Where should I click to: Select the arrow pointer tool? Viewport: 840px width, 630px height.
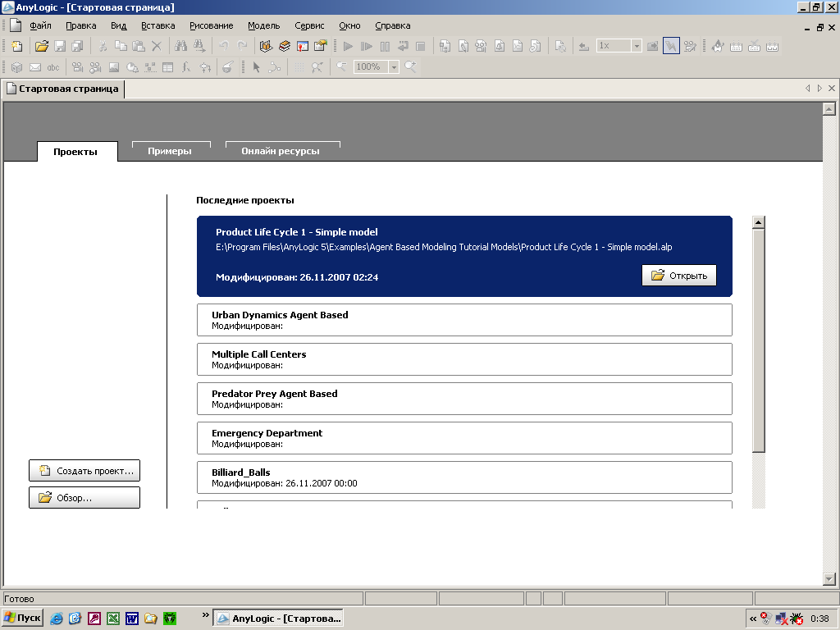(x=256, y=67)
